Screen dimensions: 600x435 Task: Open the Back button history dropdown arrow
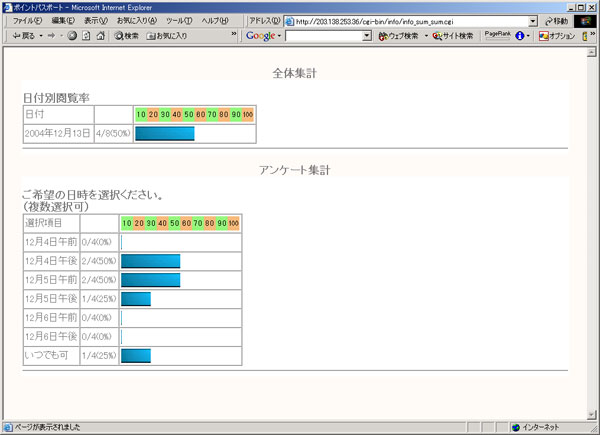40,36
